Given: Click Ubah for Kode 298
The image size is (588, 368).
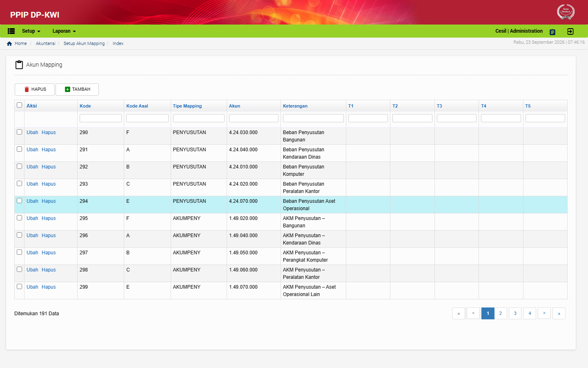Looking at the screenshot, I should point(32,270).
